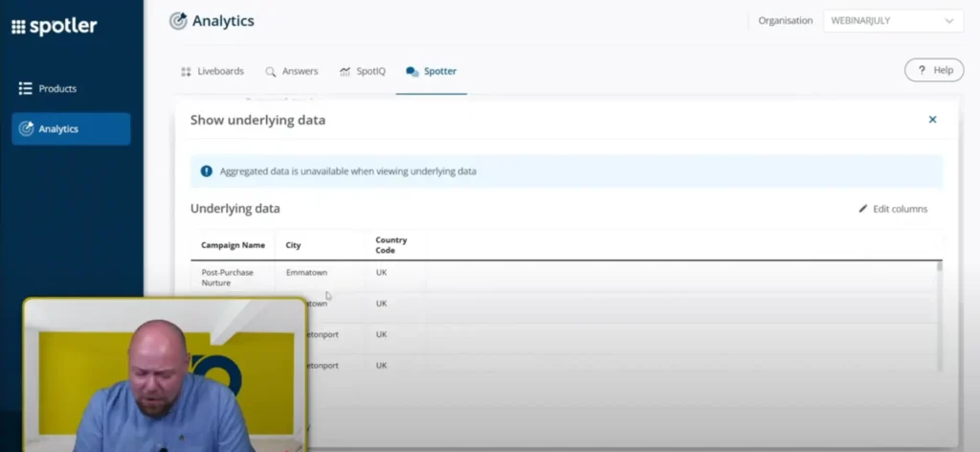Switch to the Answers tab
The image size is (980, 452).
coord(292,71)
